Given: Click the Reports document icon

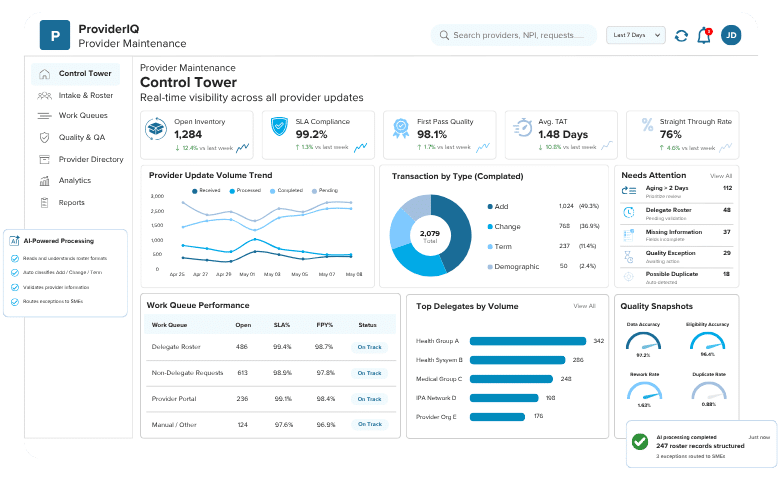Looking at the screenshot, I should (44, 203).
